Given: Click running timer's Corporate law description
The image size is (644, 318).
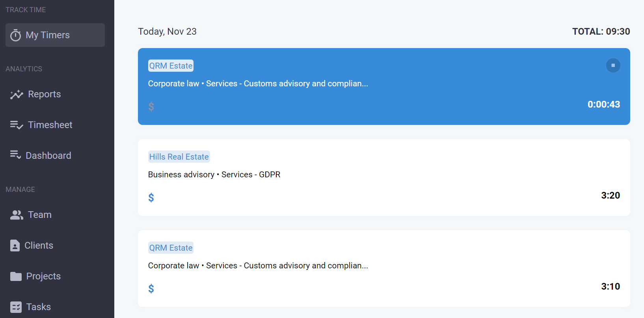Looking at the screenshot, I should (258, 84).
